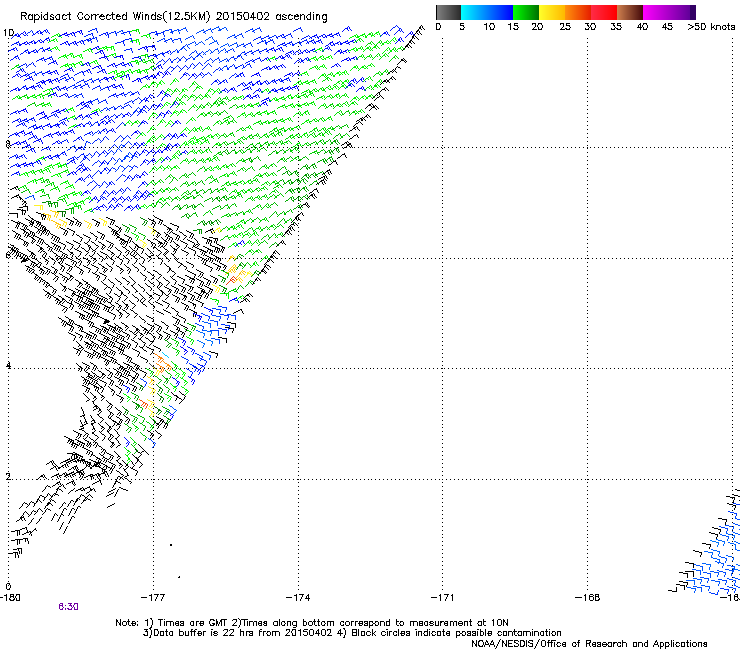Click the dark purple >50 knots legend color

693,12
